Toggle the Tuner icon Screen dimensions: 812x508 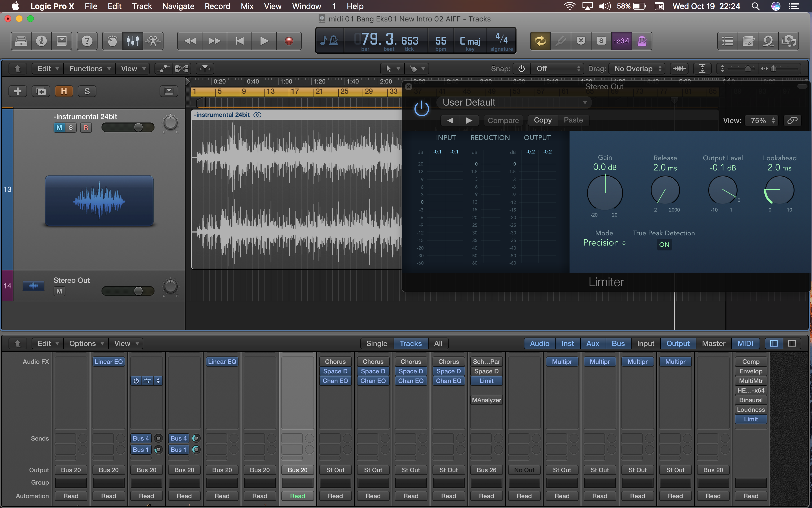tap(561, 41)
